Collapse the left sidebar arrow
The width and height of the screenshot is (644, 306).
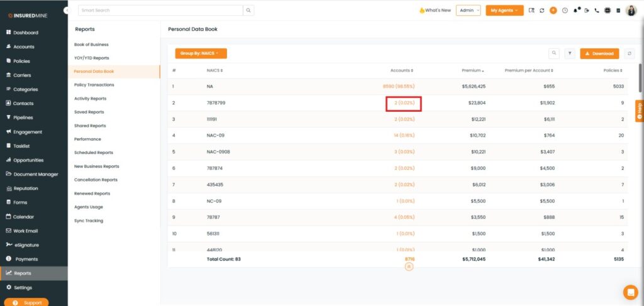pos(67,11)
